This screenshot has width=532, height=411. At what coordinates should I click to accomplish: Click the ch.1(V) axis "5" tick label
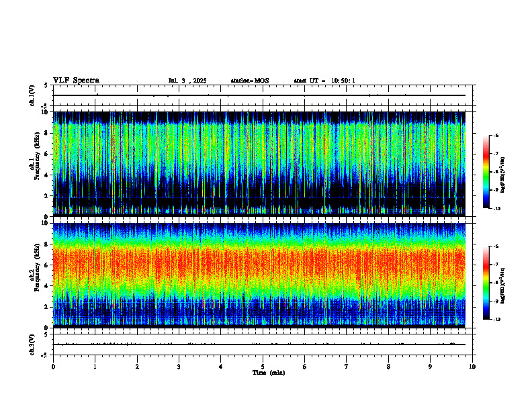46,85
